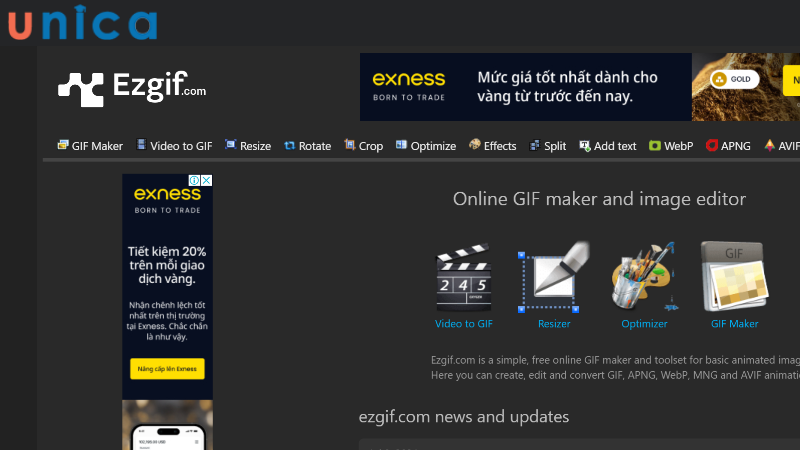Click the Unica logo at top left
Image resolution: width=800 pixels, height=450 pixels.
(83, 22)
